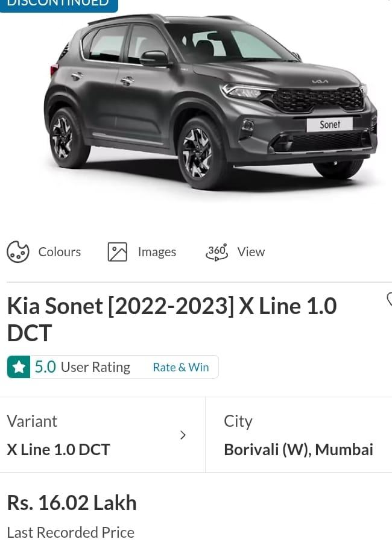Open the 5.0 User Rating details
This screenshot has width=392, height=545.
click(x=83, y=367)
